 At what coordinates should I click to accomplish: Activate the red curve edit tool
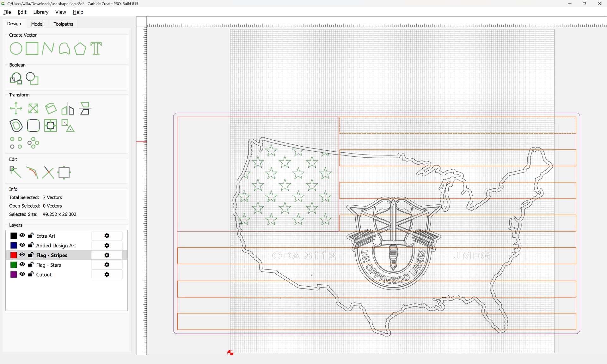pos(32,173)
